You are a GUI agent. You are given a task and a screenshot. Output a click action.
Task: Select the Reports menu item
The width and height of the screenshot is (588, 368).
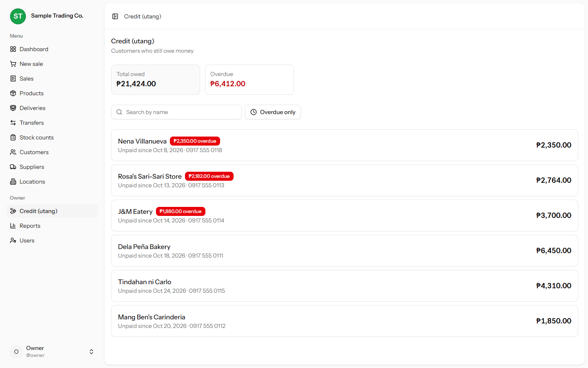[52, 226]
